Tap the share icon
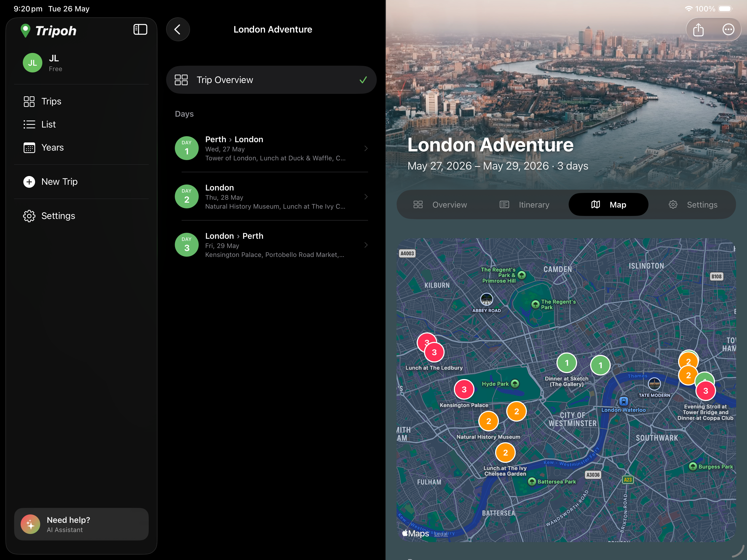Screen dimensions: 747x560 coord(698,30)
